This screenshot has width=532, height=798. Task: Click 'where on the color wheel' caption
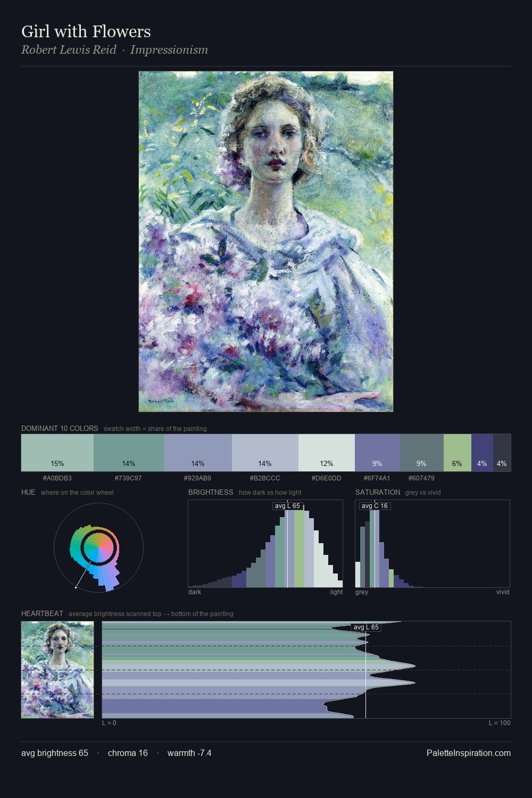77,492
